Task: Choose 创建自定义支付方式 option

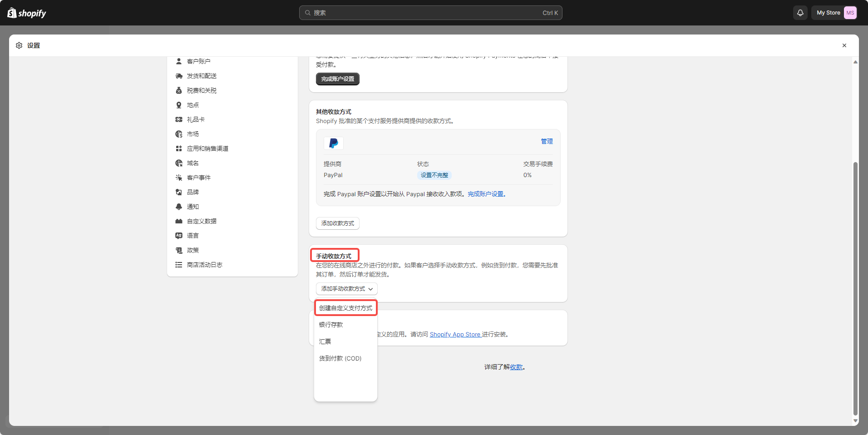Action: tap(345, 308)
